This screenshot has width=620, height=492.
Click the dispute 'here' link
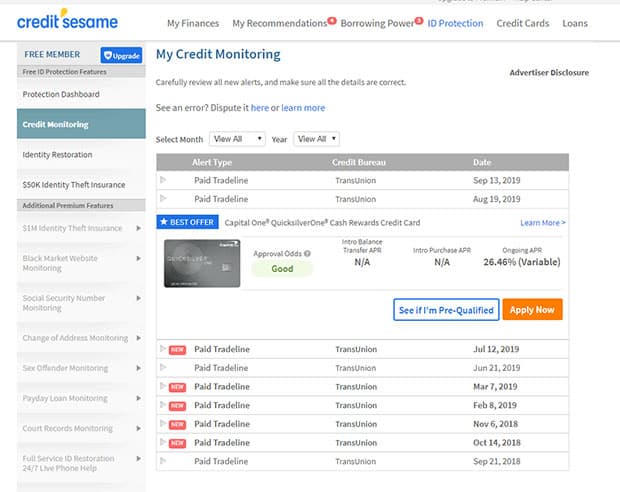[260, 108]
